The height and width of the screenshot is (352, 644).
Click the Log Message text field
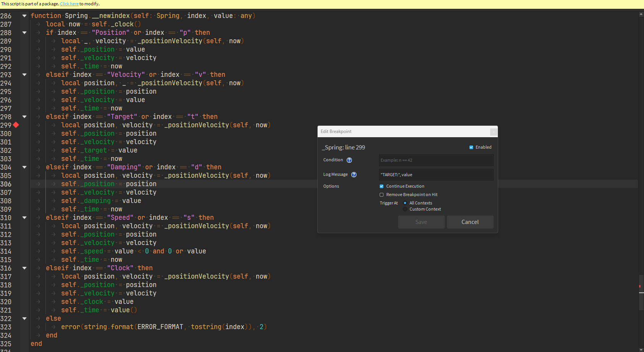coord(436,175)
